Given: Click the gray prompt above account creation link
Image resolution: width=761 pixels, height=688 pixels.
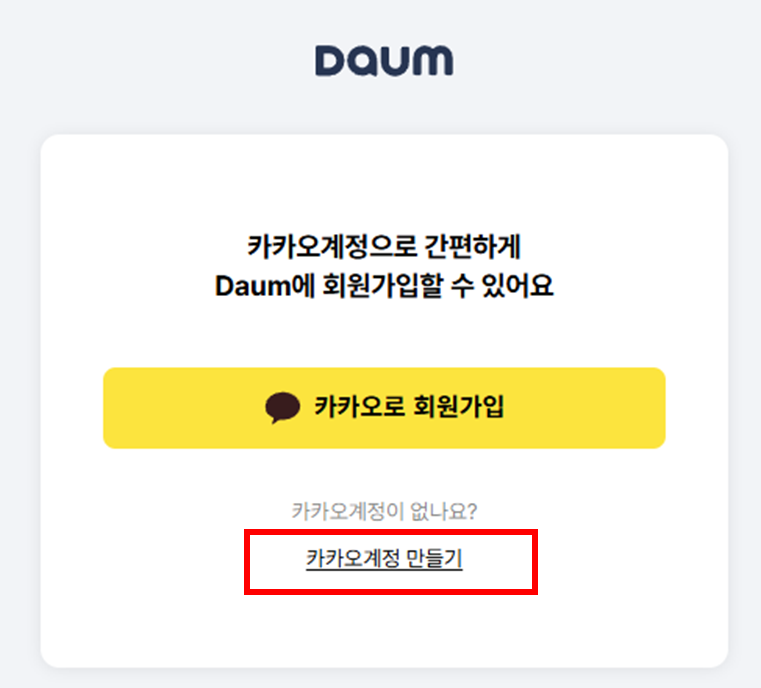Looking at the screenshot, I should tap(384, 511).
